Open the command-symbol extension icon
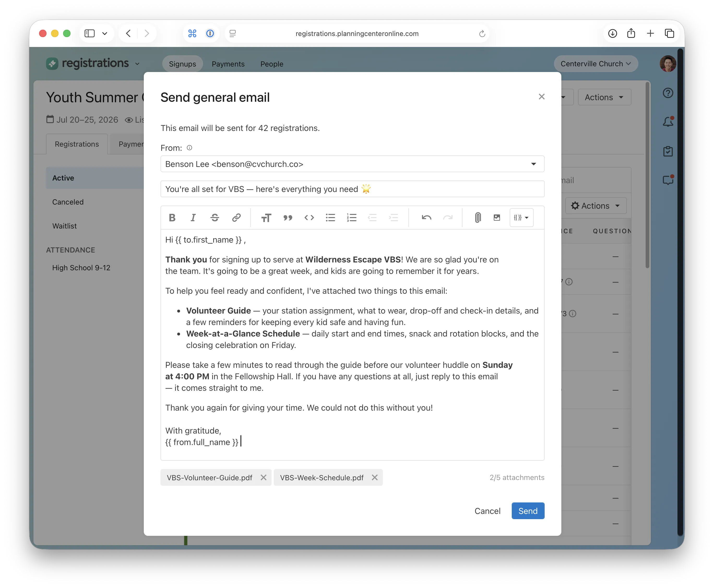This screenshot has width=714, height=588. (192, 33)
